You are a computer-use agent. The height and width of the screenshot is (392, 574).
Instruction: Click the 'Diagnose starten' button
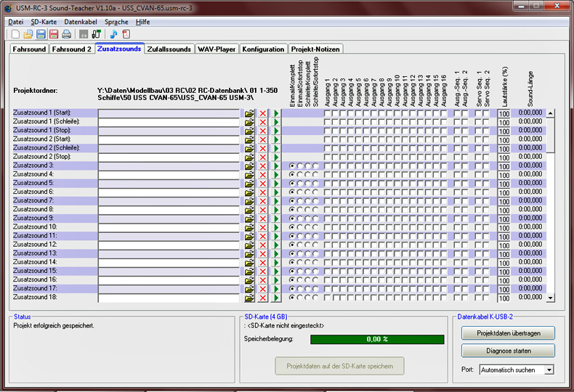[508, 351]
